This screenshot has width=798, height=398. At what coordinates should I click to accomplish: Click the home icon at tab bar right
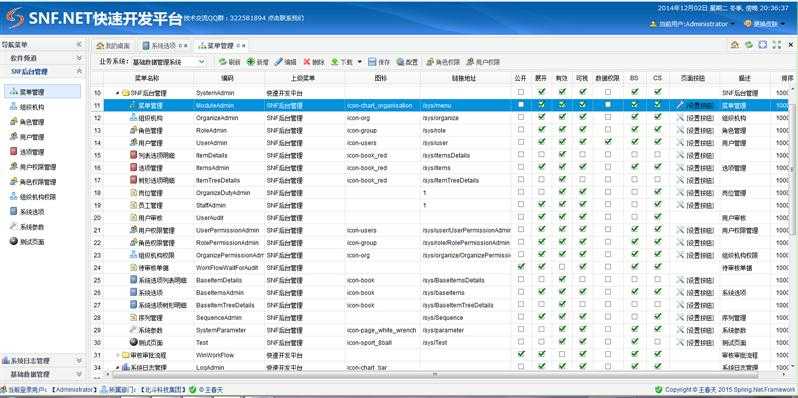[734, 45]
